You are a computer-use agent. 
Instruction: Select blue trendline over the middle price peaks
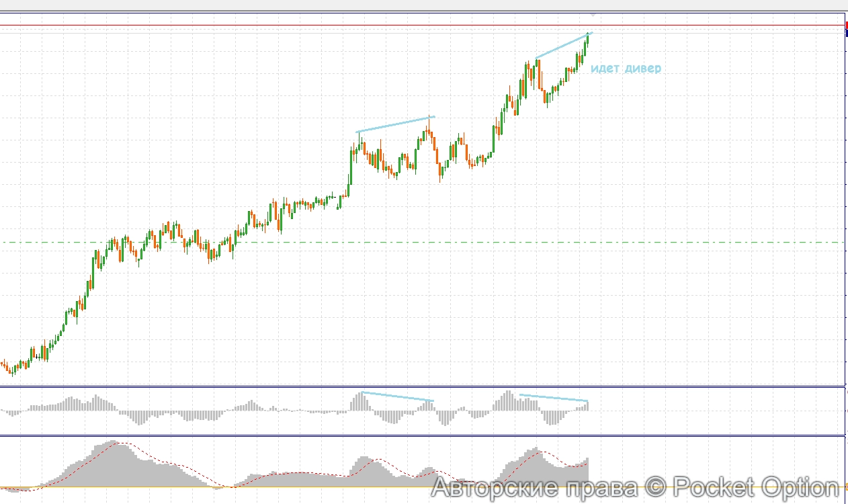(395, 124)
